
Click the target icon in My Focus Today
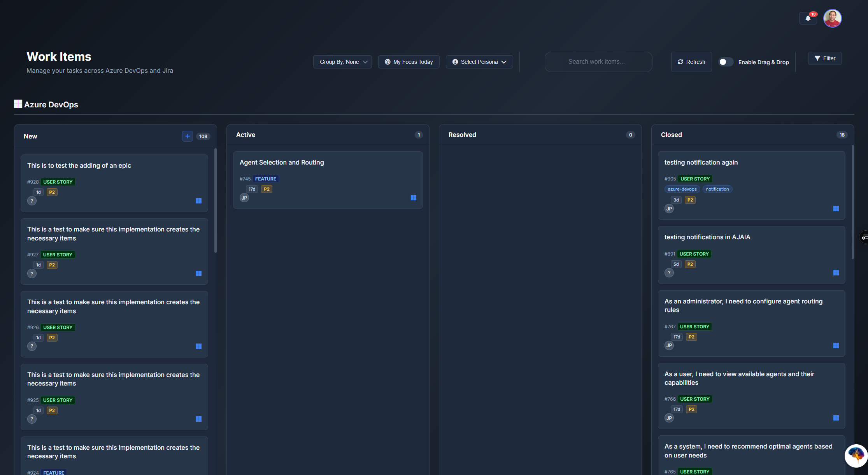point(388,61)
